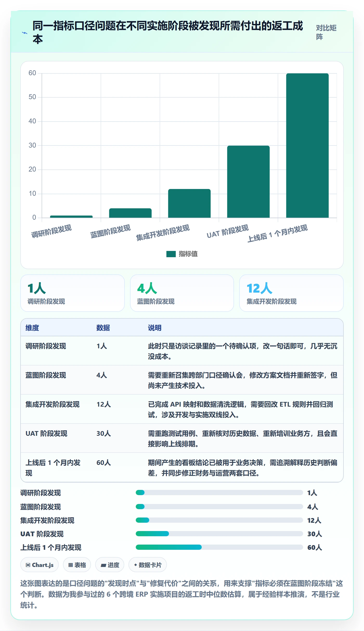364x631 pixels.
Task: Click the 维度 column header
Action: coord(32,328)
